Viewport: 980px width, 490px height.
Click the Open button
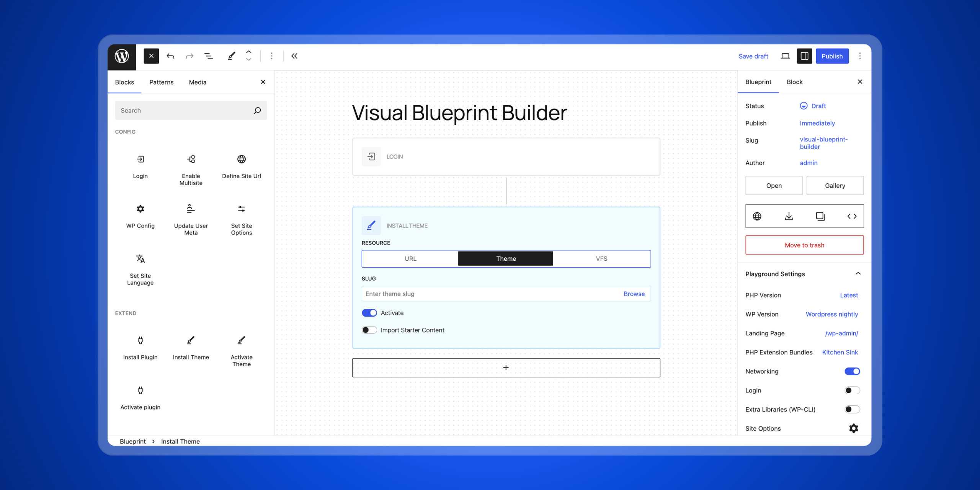point(774,186)
